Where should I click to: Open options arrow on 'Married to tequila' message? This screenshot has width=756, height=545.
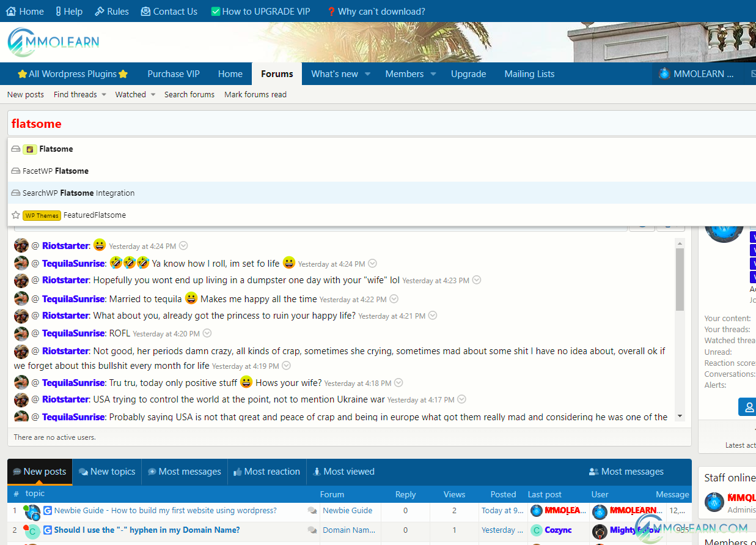click(394, 299)
